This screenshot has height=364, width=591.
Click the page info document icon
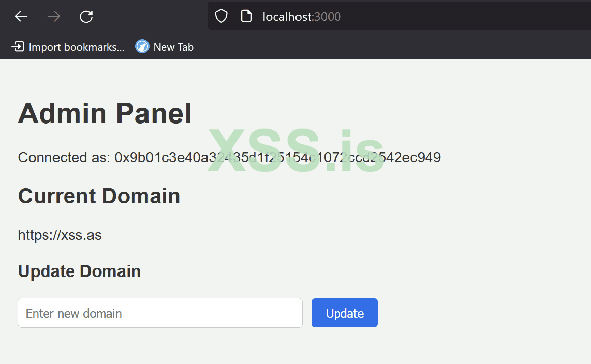246,17
